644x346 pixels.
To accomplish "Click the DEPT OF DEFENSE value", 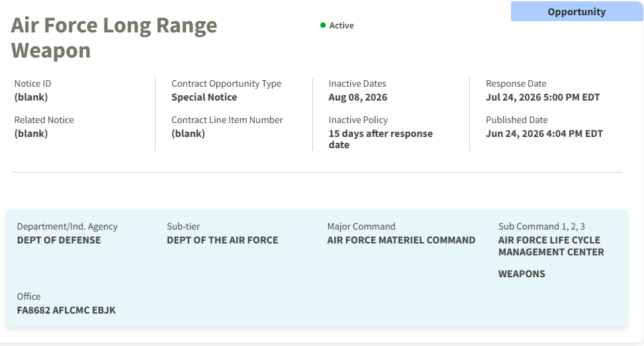I will pos(59,240).
